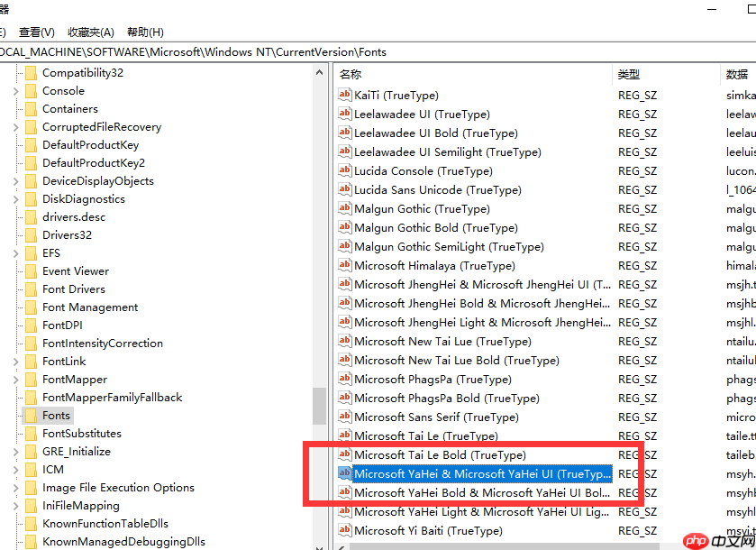Click the folder icon for FontLink
756x550 pixels.
coord(31,362)
